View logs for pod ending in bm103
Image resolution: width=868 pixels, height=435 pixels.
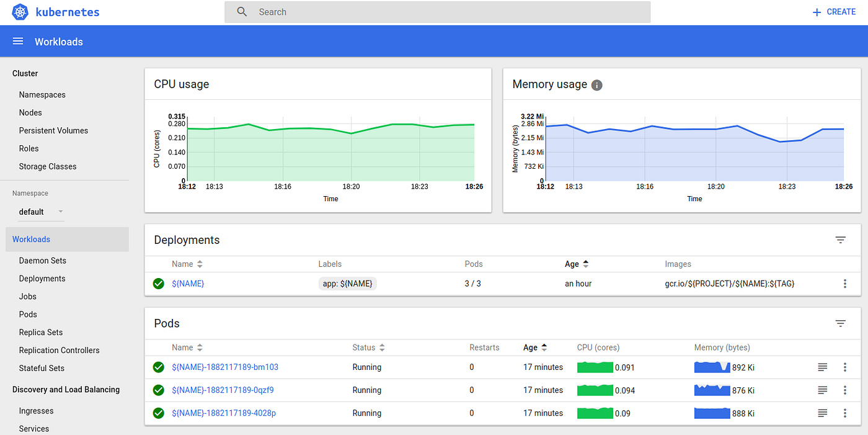(x=822, y=367)
